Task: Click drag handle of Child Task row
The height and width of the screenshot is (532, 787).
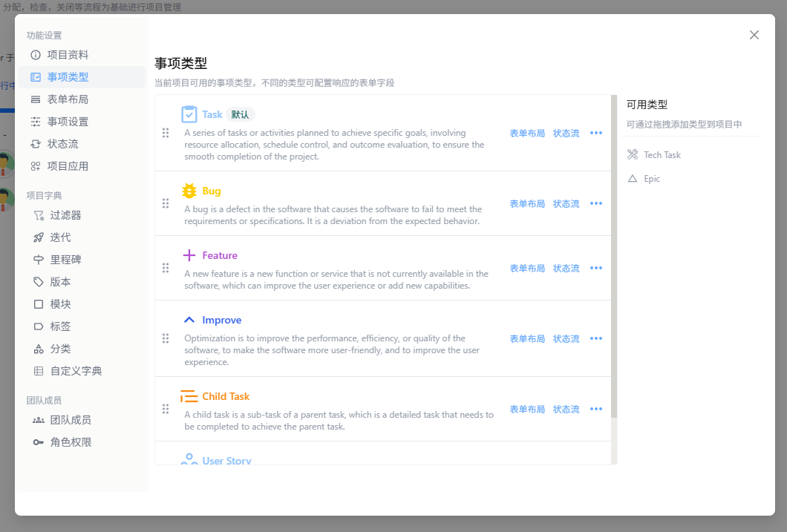Action: click(166, 409)
